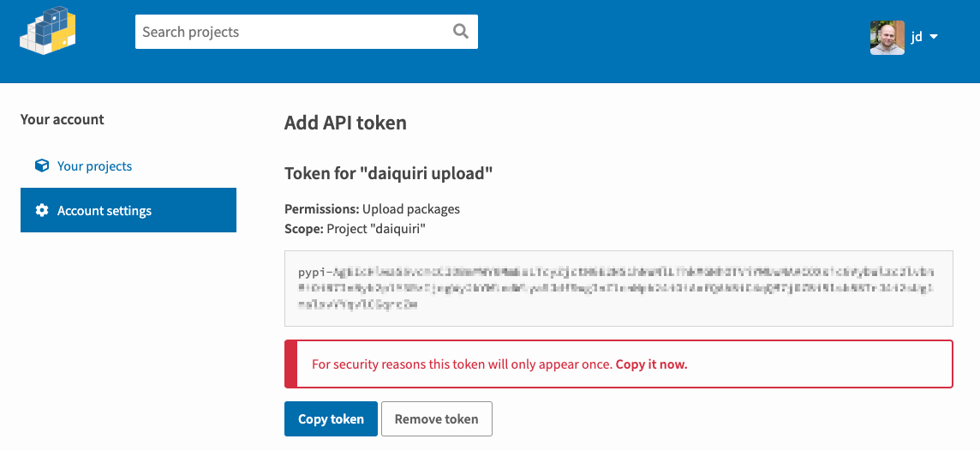Open the Your projects sidebar link
The height and width of the screenshot is (451, 980).
(x=94, y=165)
